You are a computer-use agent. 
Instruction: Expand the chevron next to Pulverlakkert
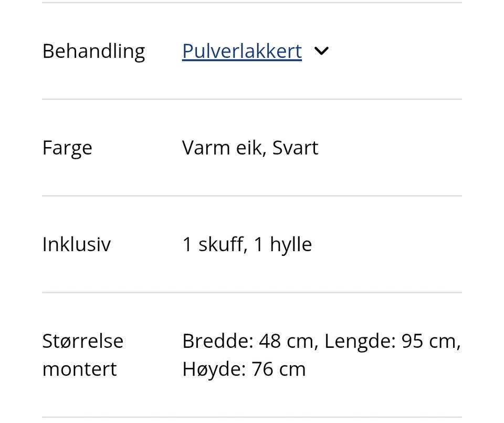click(321, 51)
